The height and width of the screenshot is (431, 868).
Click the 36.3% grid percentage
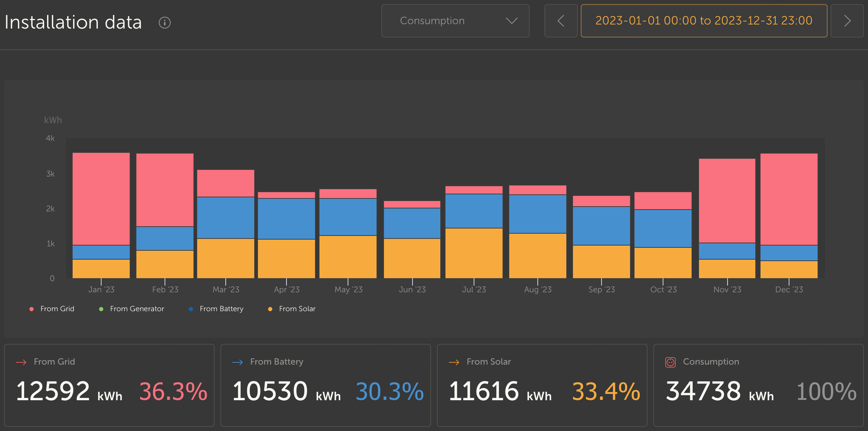click(x=173, y=391)
